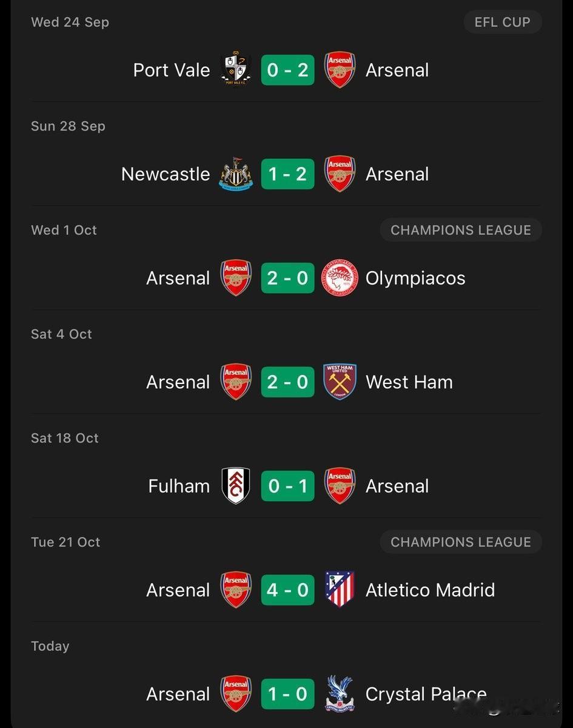Select the Newcastle team name
Viewport: 573px width, 728px height.
(166, 174)
